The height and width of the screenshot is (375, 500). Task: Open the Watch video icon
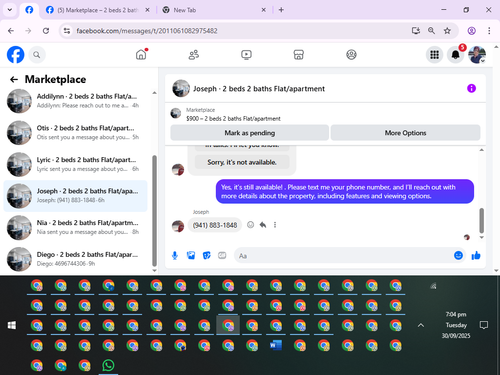click(246, 54)
